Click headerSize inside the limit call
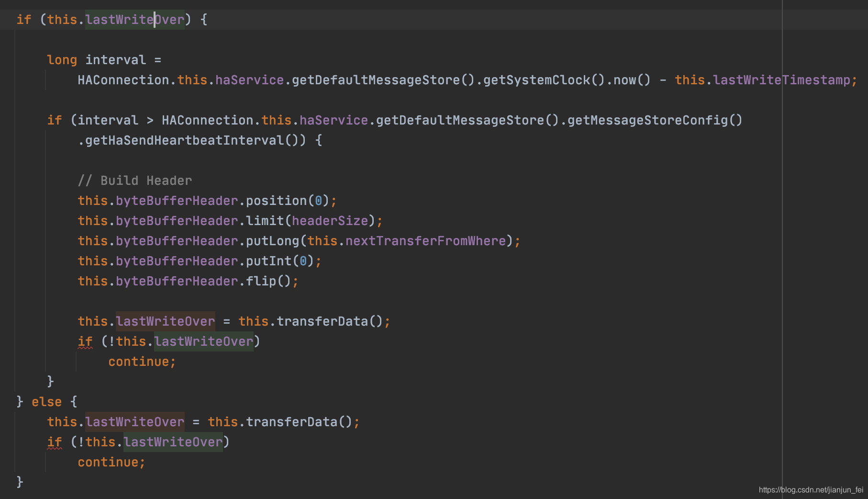The height and width of the screenshot is (499, 868). tap(330, 221)
